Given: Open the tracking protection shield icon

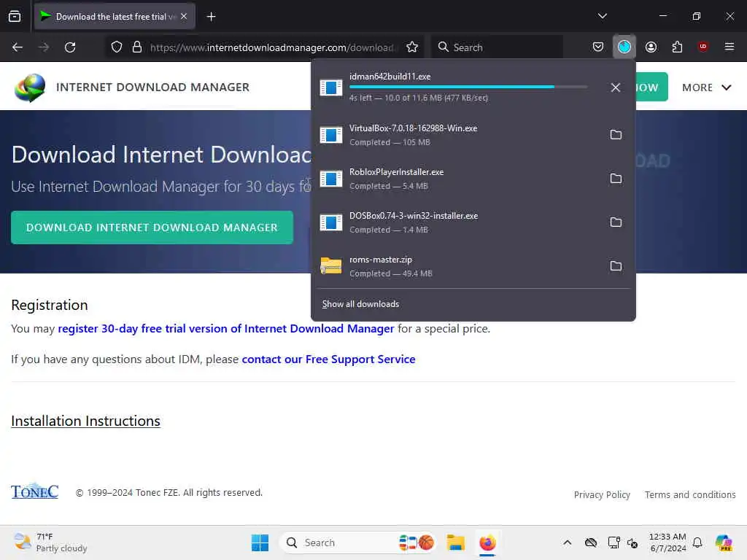Looking at the screenshot, I should point(117,47).
